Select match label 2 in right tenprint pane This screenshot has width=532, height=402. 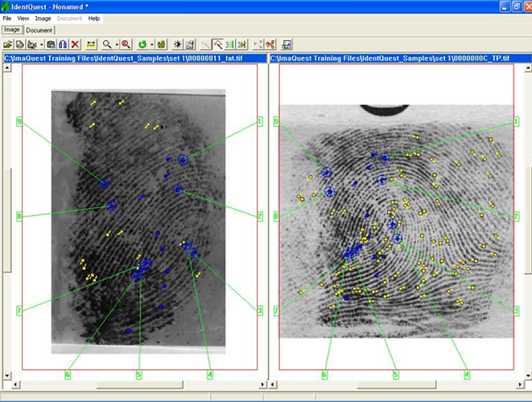517,216
